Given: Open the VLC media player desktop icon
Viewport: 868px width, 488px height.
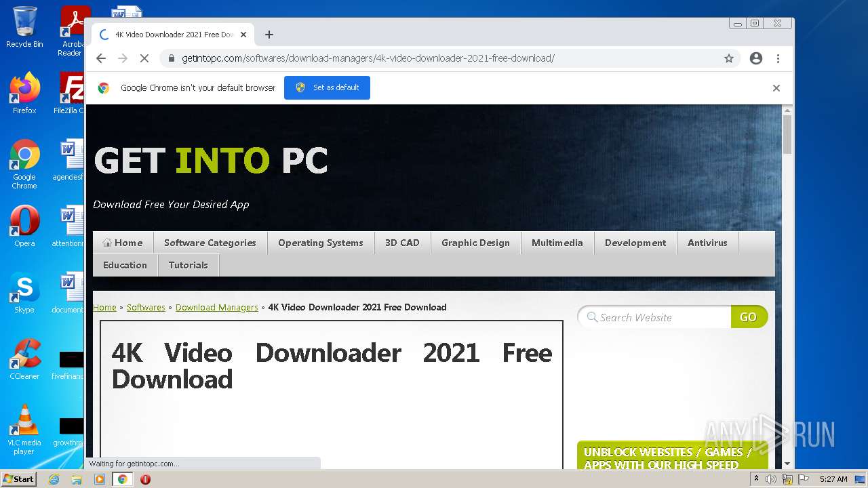Looking at the screenshot, I should point(24,430).
